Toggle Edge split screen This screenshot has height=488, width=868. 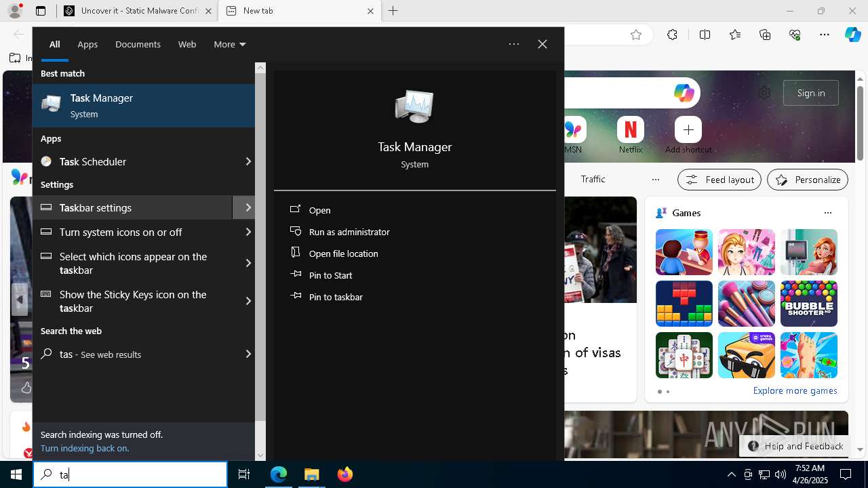pyautogui.click(x=705, y=35)
